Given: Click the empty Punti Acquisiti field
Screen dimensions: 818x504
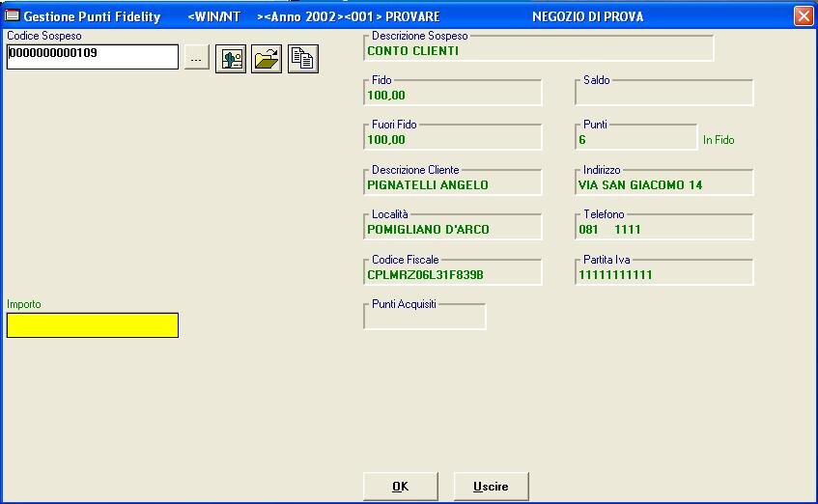Looking at the screenshot, I should [x=424, y=319].
